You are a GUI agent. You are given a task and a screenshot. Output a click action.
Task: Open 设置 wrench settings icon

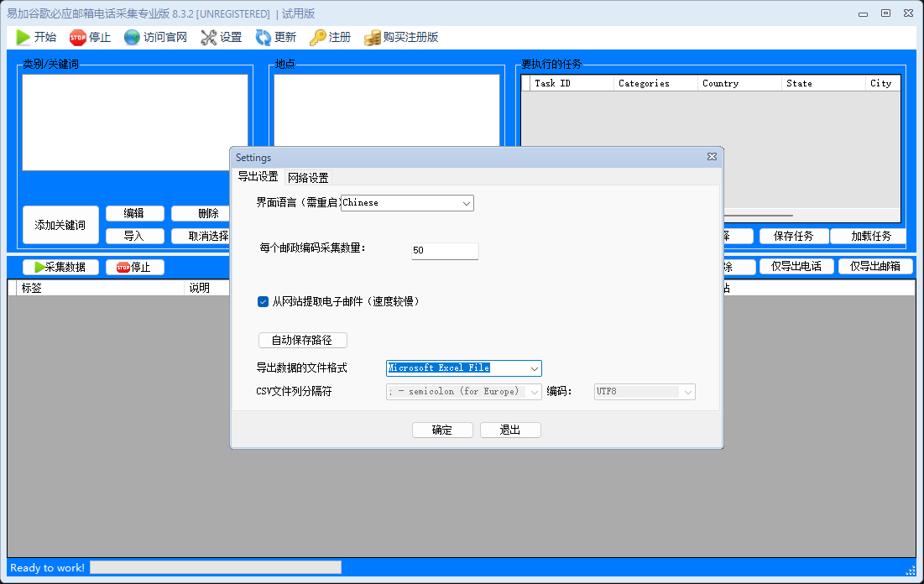pos(209,38)
